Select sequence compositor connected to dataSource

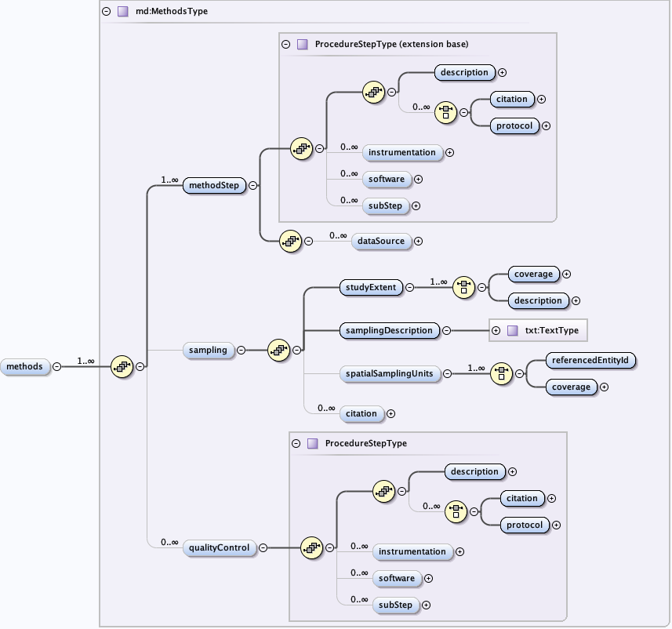pos(290,242)
